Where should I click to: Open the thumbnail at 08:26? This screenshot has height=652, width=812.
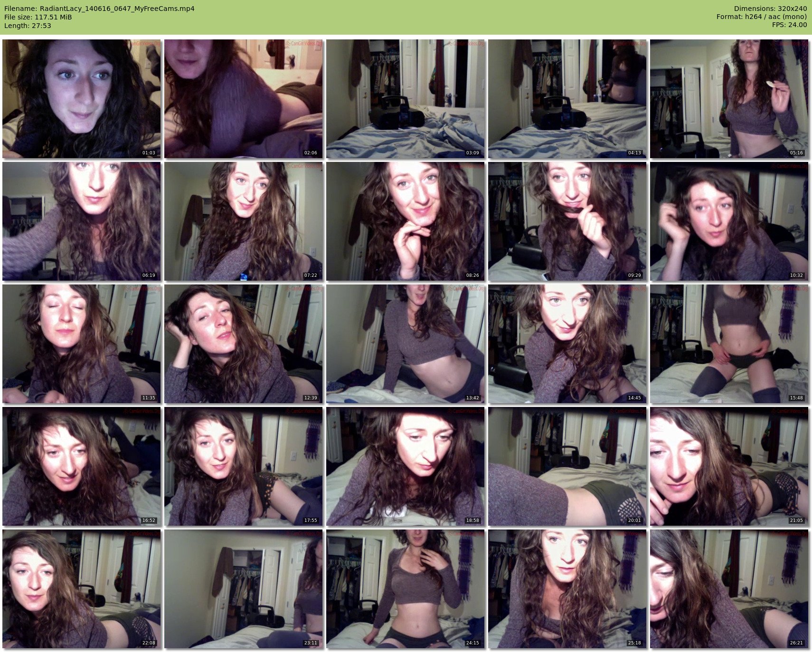pos(406,221)
